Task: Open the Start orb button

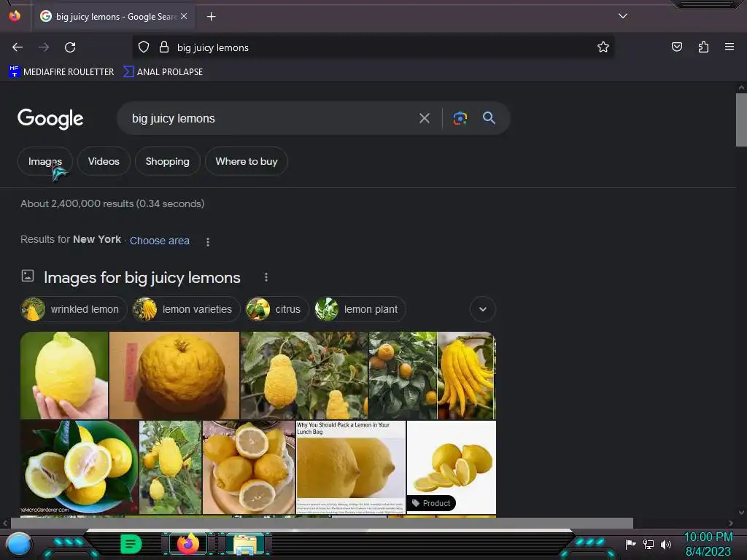Action: click(x=19, y=545)
